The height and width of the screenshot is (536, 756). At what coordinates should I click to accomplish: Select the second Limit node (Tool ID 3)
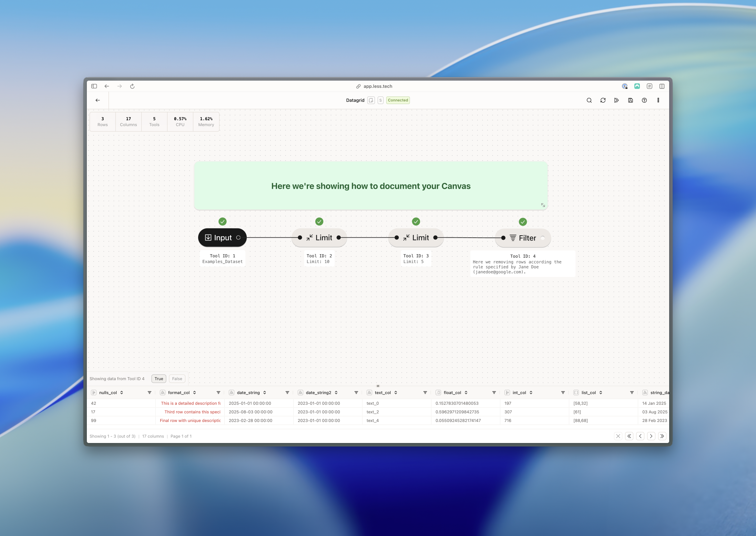click(x=416, y=237)
